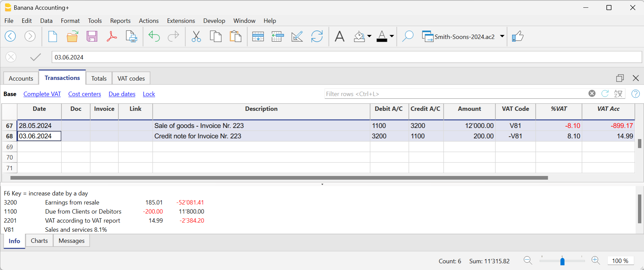The image size is (644, 270).
Task: Open the Charts tab in the info panel
Action: point(39,241)
